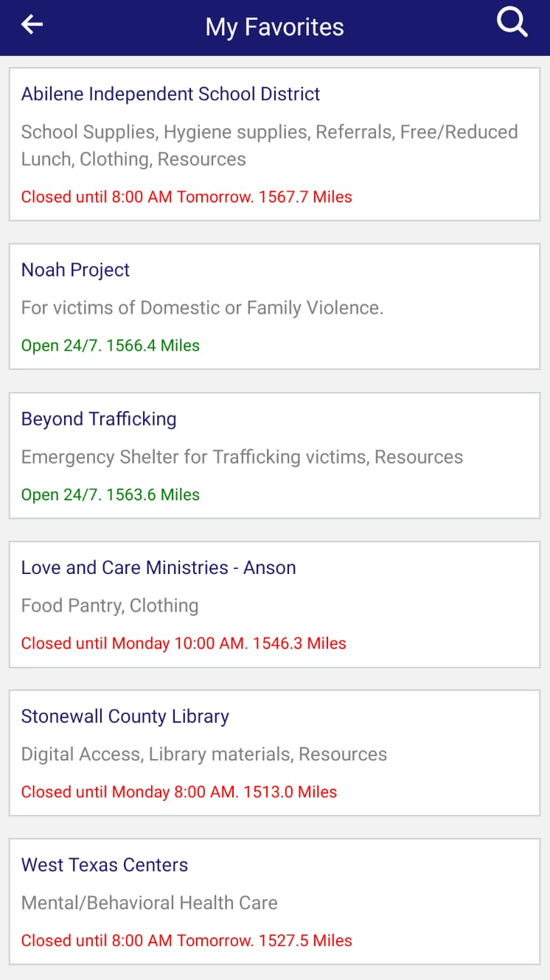Tap the back arrow icon
The width and height of the screenshot is (550, 980).
coord(32,25)
